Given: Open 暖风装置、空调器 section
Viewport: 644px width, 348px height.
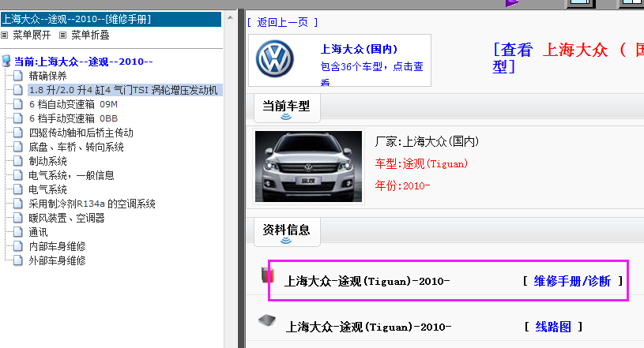Looking at the screenshot, I should coord(66,218).
